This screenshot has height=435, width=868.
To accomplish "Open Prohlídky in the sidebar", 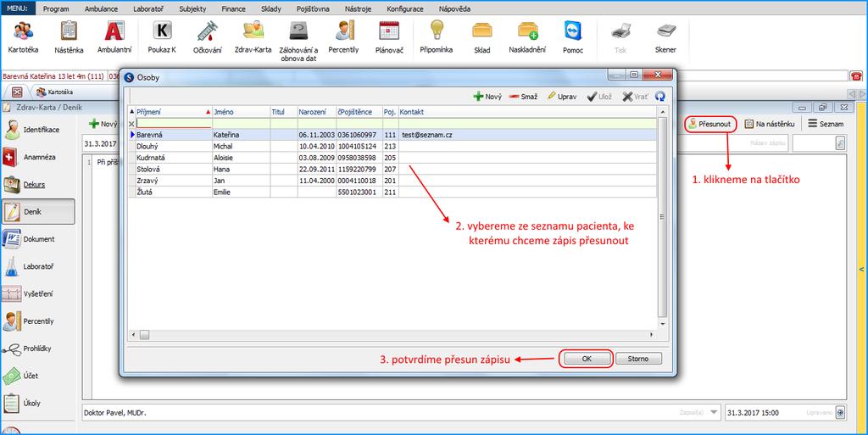I will point(37,349).
